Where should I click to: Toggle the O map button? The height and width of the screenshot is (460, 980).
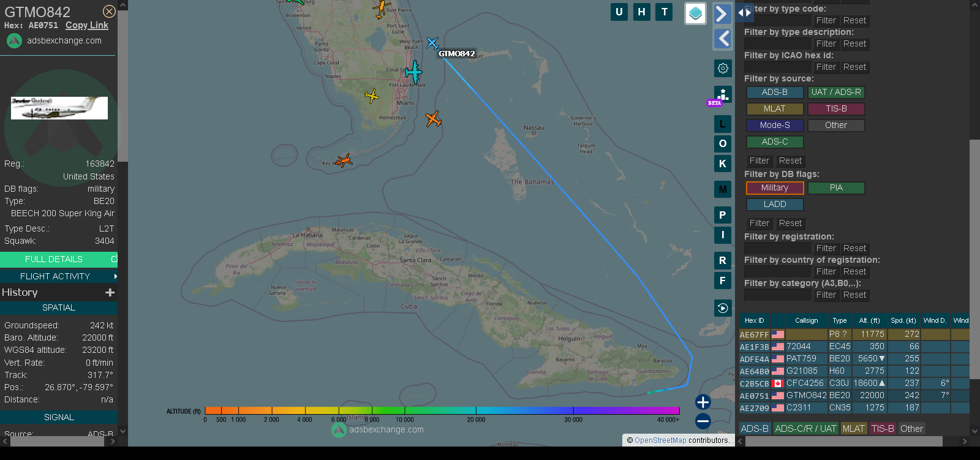723,144
